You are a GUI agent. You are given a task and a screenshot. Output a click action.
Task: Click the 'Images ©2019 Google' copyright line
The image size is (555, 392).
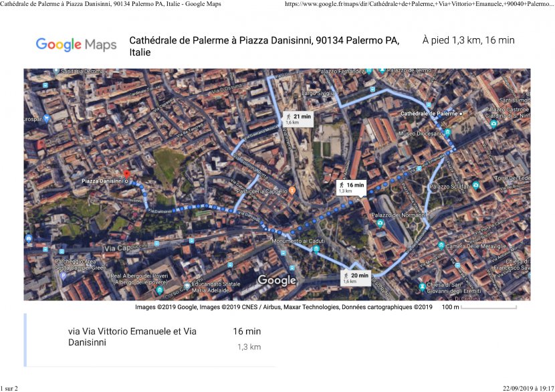[x=284, y=307]
